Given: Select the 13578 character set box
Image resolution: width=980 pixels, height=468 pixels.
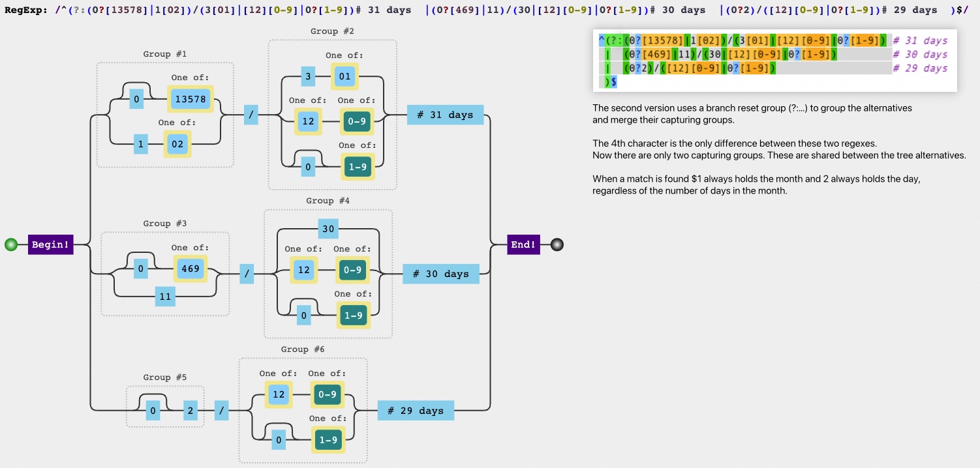Looking at the screenshot, I should pyautogui.click(x=191, y=99).
